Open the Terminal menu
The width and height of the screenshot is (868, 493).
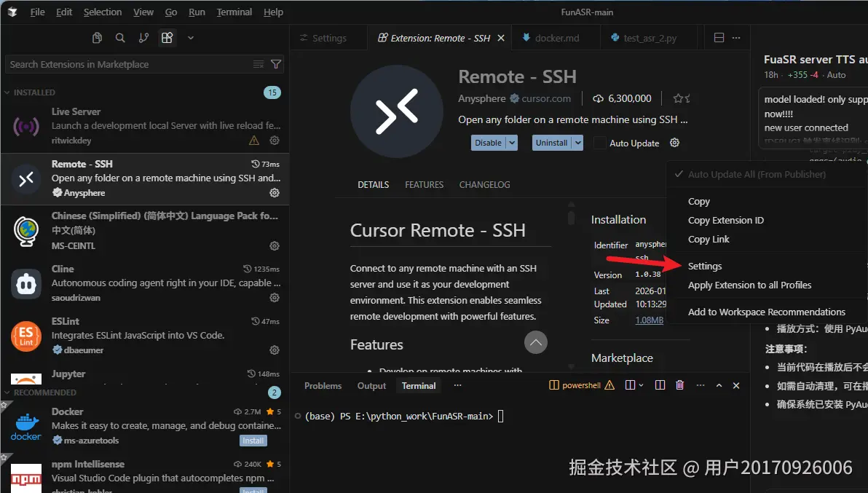point(234,12)
